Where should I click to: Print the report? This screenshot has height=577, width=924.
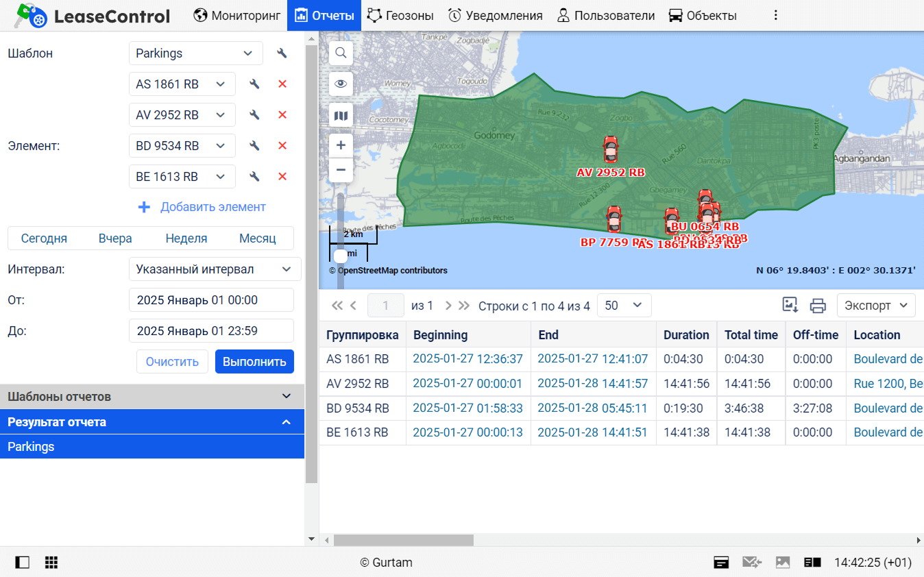click(818, 306)
